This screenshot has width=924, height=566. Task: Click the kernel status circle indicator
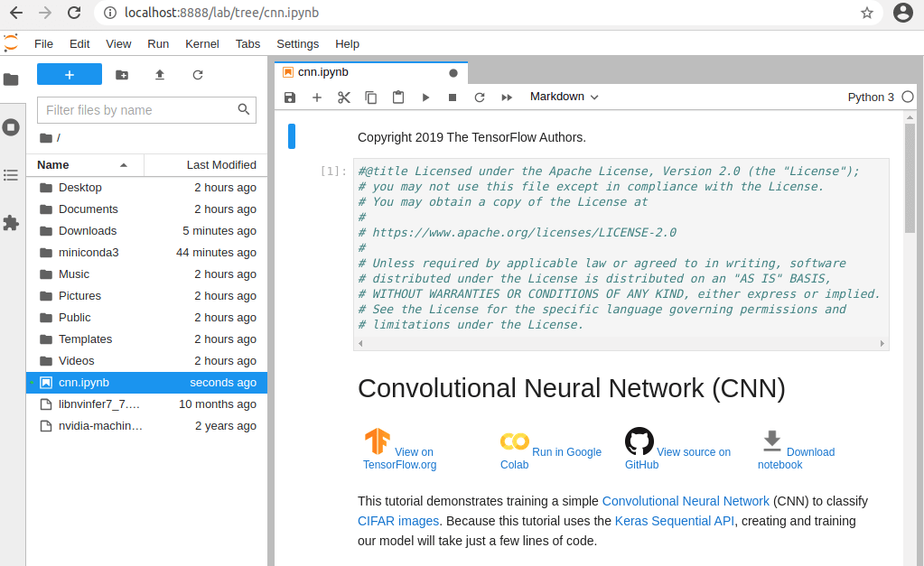(x=908, y=97)
